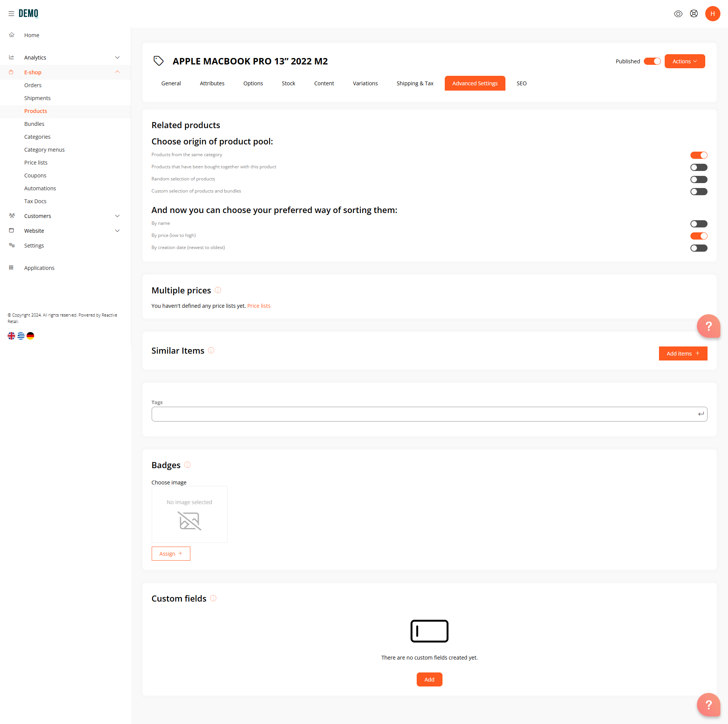Open Categories in the sidebar
This screenshot has height=724, width=728.
(38, 137)
